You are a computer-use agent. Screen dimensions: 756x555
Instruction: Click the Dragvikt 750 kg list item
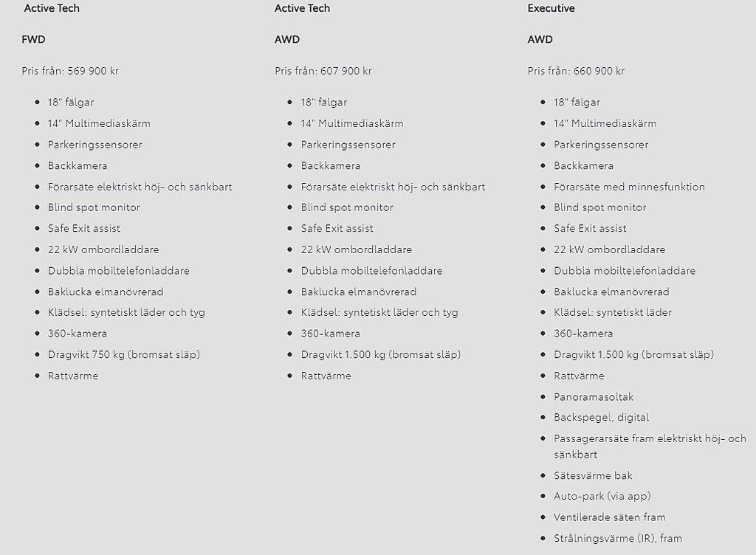click(123, 355)
